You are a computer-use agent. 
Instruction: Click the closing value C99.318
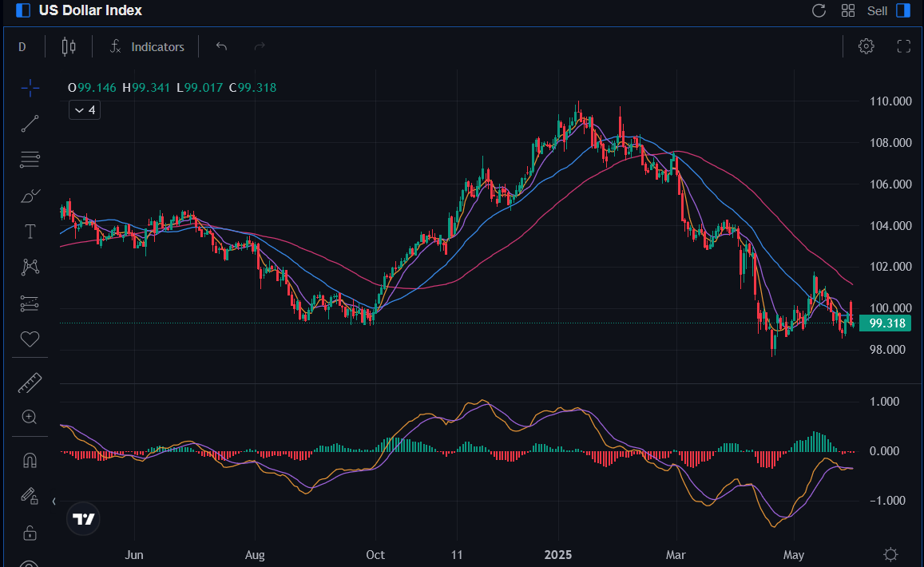(253, 88)
